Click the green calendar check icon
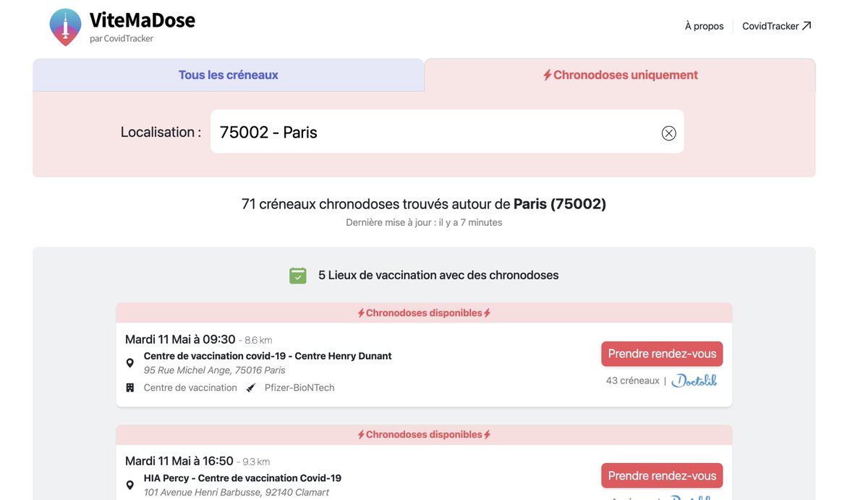The height and width of the screenshot is (500, 868). click(298, 276)
